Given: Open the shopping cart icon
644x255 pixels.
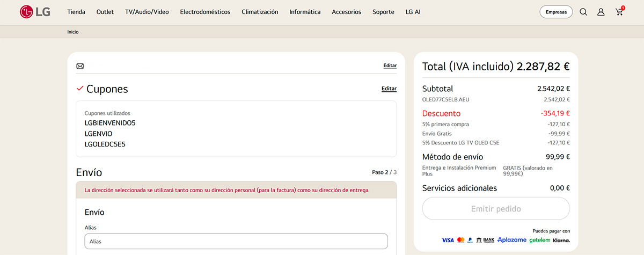Looking at the screenshot, I should 619,12.
